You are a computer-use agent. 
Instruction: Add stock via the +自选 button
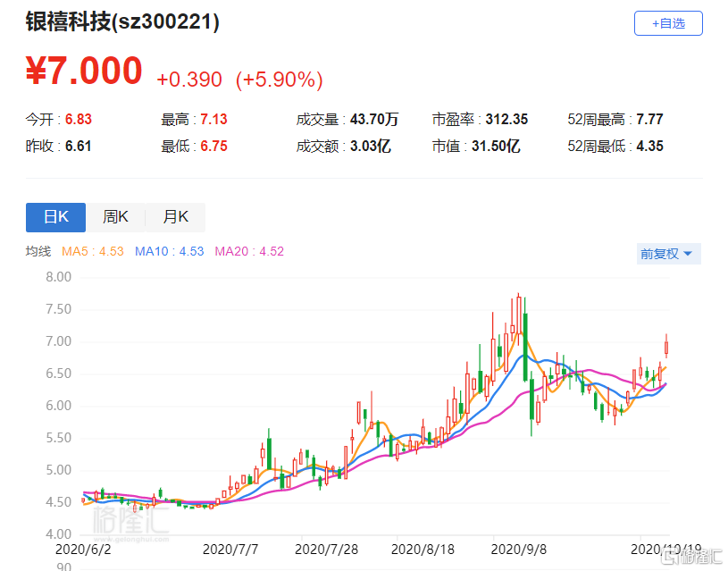click(668, 23)
